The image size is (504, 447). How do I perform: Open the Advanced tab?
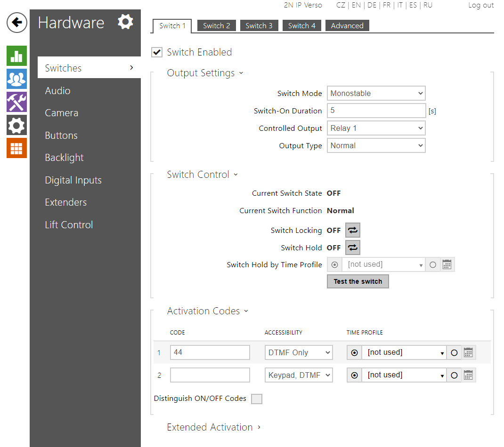(347, 26)
